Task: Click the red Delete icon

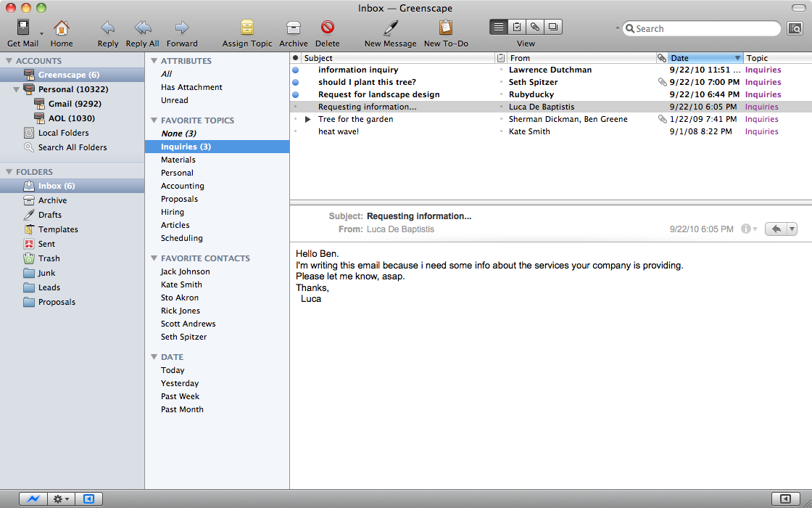Action: (x=327, y=28)
